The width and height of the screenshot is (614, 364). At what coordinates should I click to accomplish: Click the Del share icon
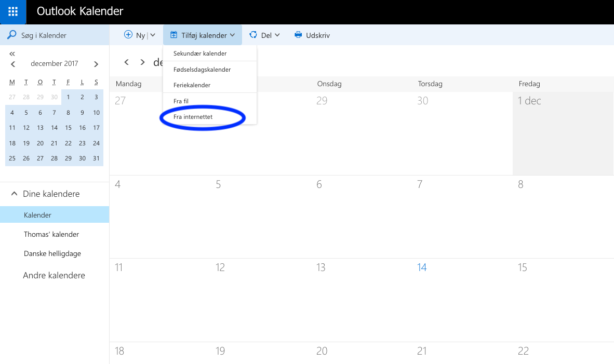253,35
